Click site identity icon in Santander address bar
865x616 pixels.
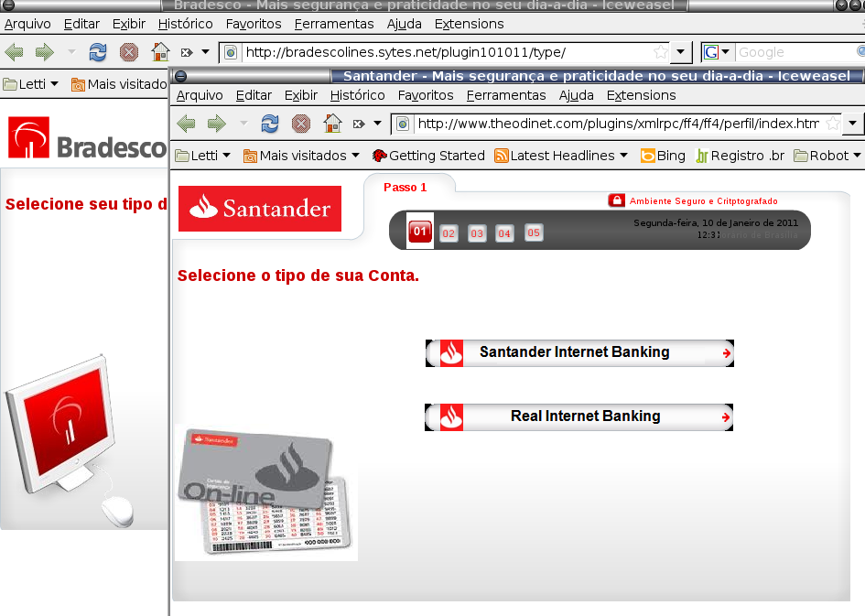coord(403,124)
